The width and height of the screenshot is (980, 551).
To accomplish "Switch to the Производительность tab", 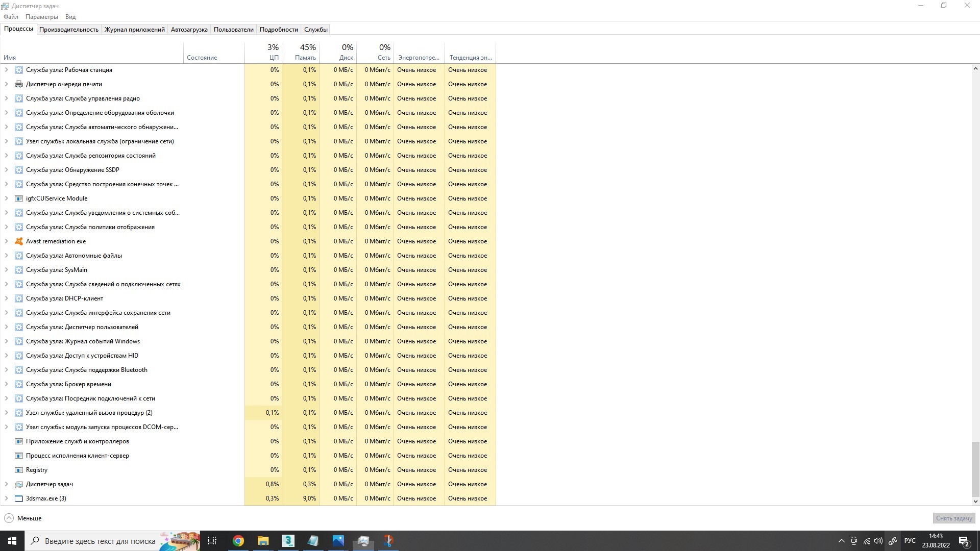I will pyautogui.click(x=68, y=30).
